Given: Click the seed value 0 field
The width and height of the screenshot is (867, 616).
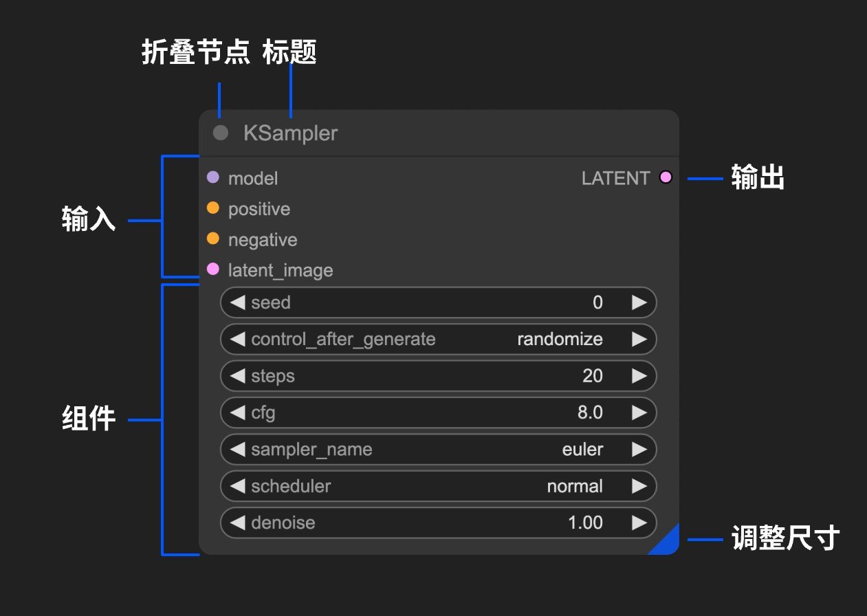Looking at the screenshot, I should click(597, 302).
